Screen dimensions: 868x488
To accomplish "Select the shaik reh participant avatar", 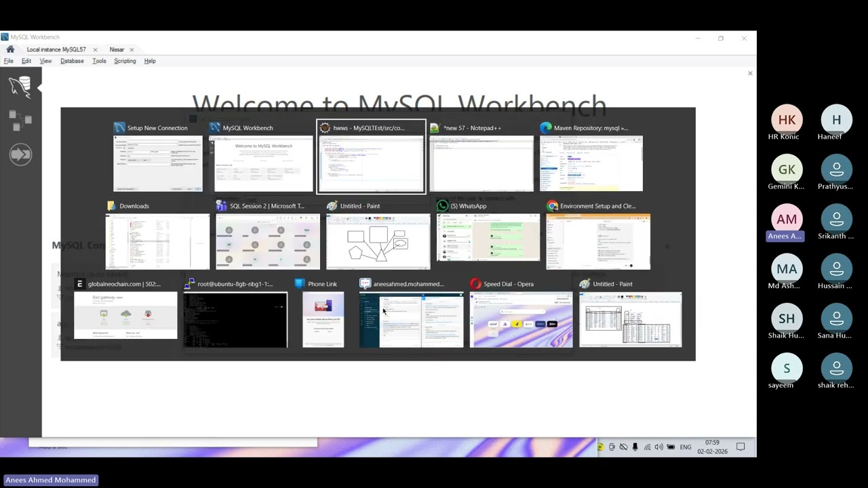I will (x=836, y=368).
